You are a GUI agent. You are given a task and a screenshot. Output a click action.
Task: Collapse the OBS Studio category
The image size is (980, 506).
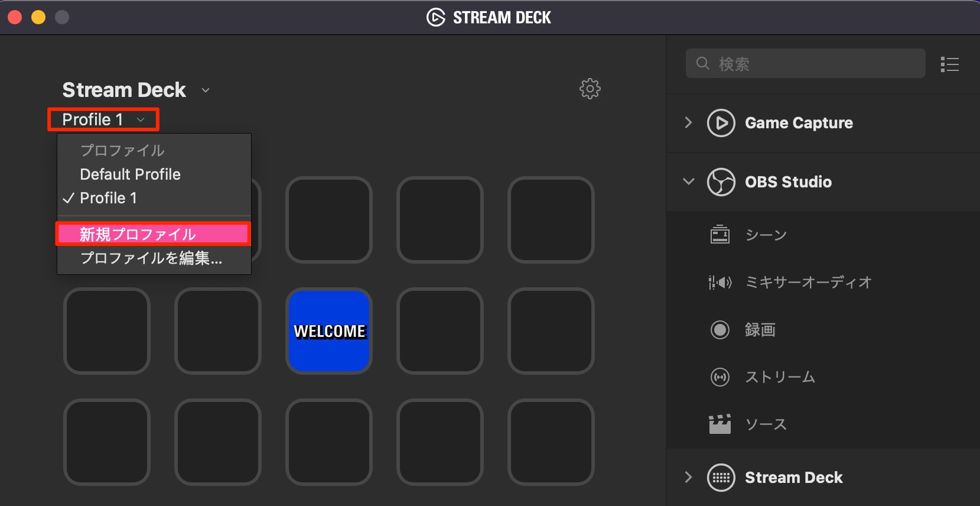click(688, 181)
